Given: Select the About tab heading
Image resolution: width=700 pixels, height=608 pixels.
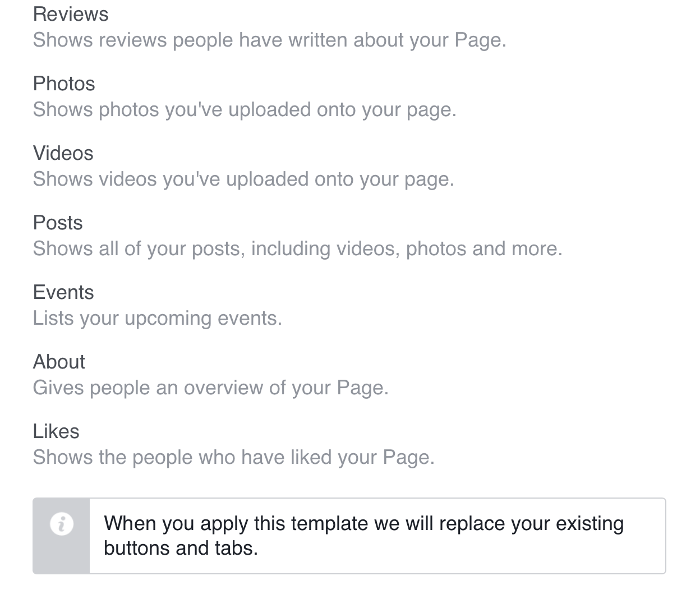Looking at the screenshot, I should coord(59,362).
